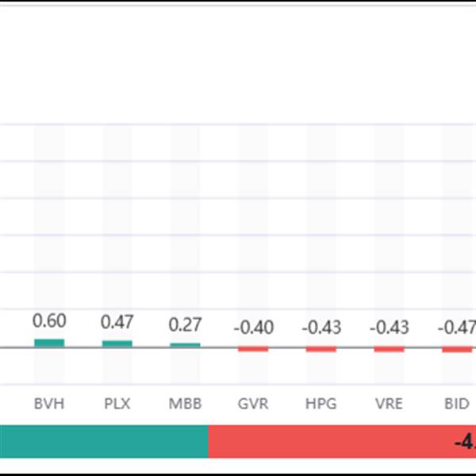
Task: Click the 0.27 value above MBB
Action: pos(185,324)
